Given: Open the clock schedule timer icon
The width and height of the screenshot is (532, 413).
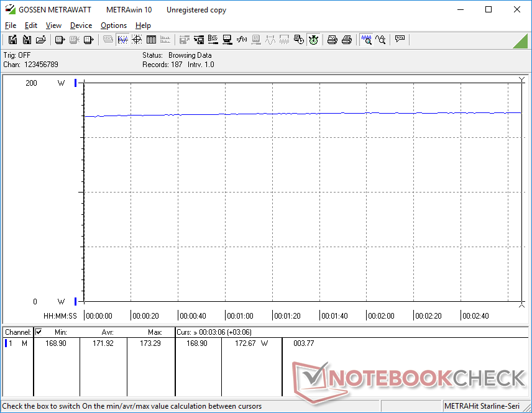Looking at the screenshot, I should [299, 40].
